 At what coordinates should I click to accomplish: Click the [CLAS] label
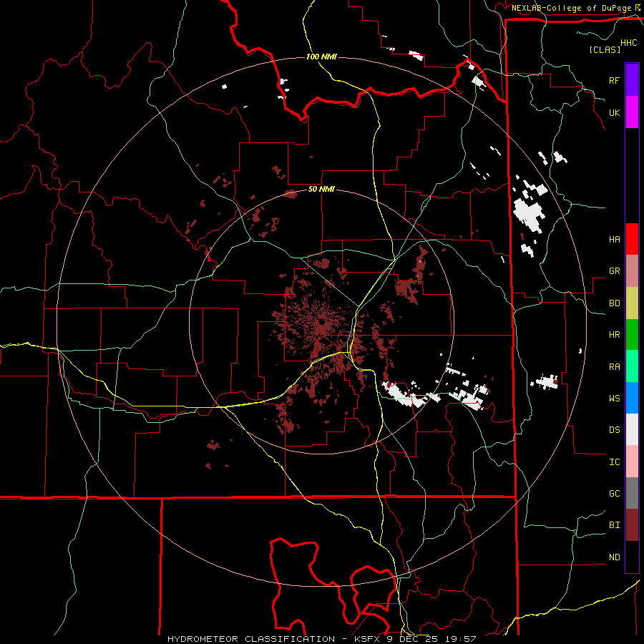coord(605,49)
